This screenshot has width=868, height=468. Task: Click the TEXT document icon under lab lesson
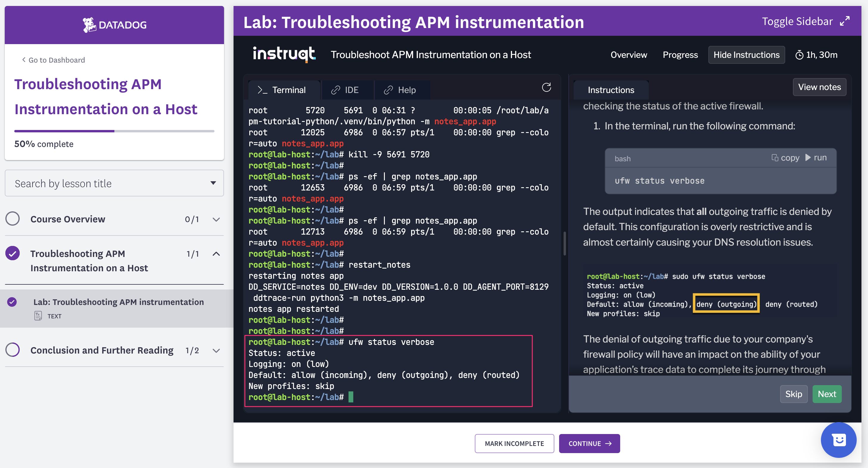(38, 316)
